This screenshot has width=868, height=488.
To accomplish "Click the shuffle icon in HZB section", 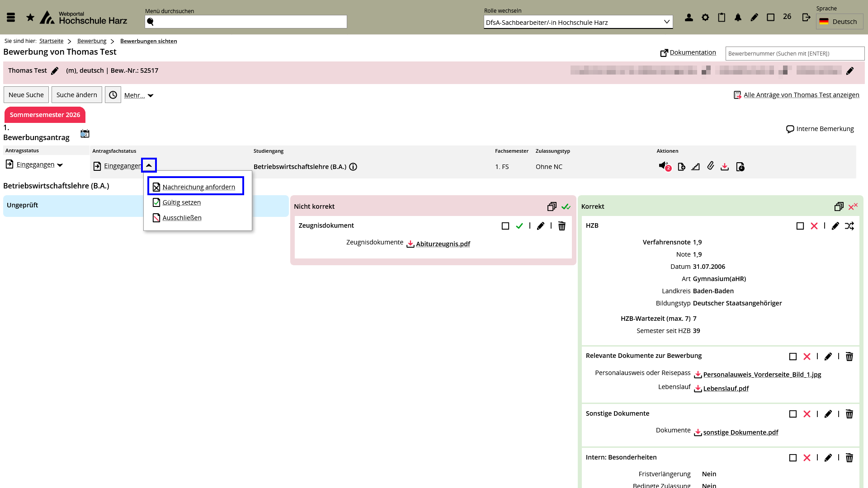I will point(849,226).
